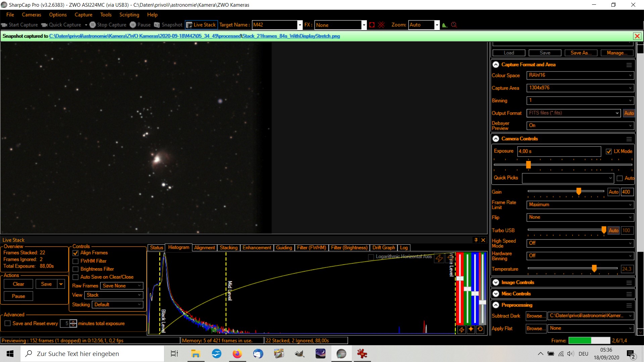Enable Save and Reset every checkbox
Screen dimensions: 644x362
(8, 323)
